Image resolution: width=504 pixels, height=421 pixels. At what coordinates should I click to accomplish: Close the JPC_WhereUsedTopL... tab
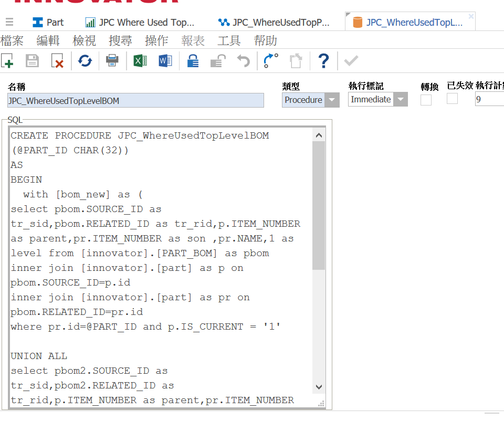[x=471, y=16]
